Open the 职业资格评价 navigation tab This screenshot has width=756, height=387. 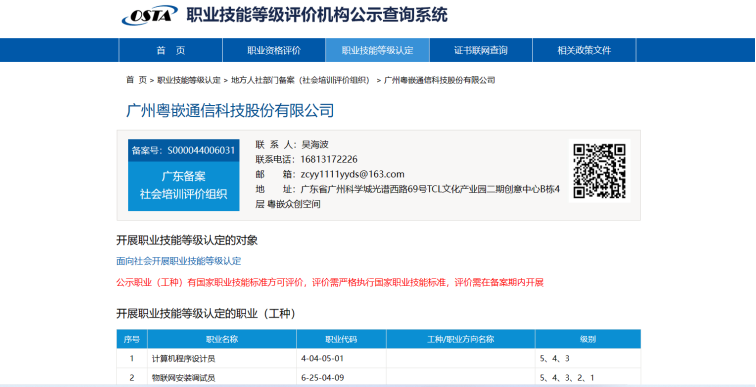274,50
